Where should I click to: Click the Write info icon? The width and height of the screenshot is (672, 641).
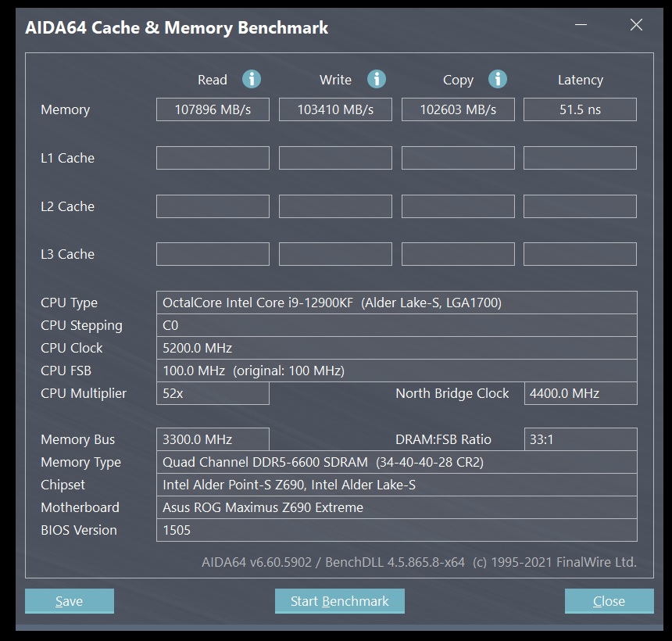coord(377,79)
